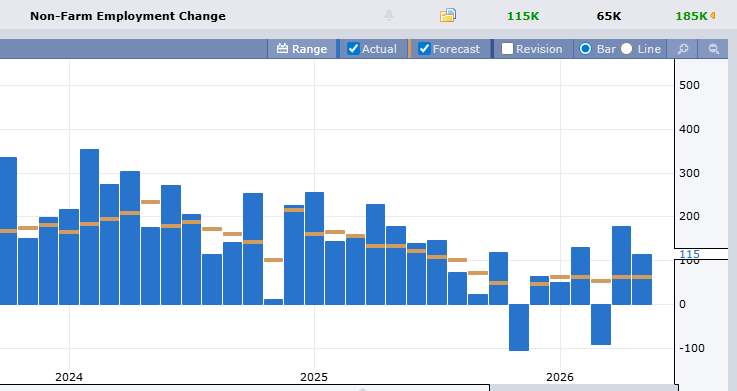Image resolution: width=737 pixels, height=391 pixels.
Task: Click the tallest blue bar in early 2024
Action: (x=89, y=227)
